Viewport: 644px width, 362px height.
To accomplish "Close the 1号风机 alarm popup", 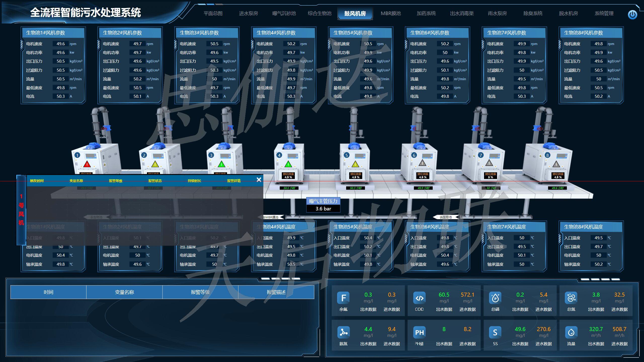I will 259,179.
